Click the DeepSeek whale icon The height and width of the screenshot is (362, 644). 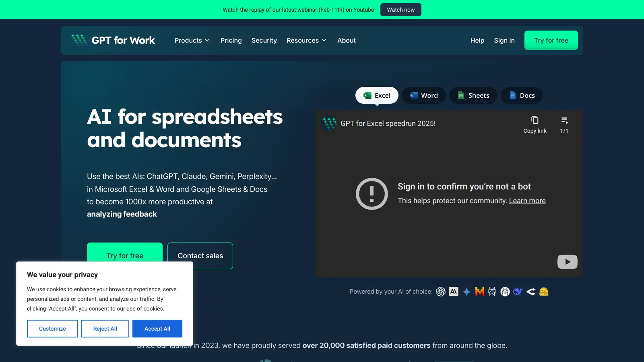click(518, 291)
